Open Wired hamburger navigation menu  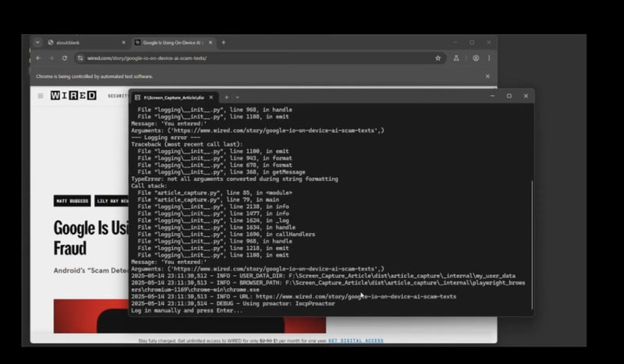click(41, 96)
